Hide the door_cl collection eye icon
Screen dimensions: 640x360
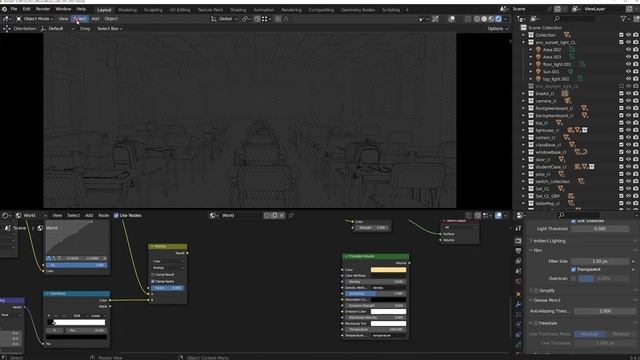[x=629, y=159]
